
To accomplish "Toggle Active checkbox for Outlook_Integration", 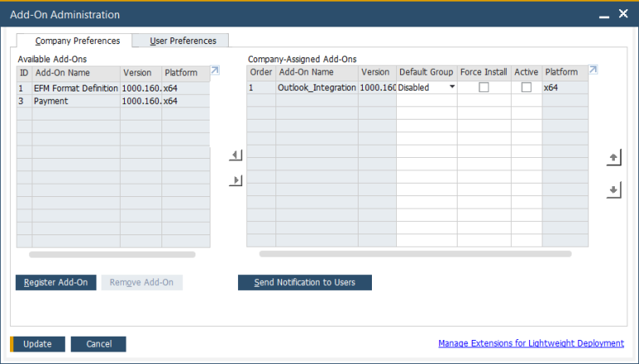I will 526,87.
